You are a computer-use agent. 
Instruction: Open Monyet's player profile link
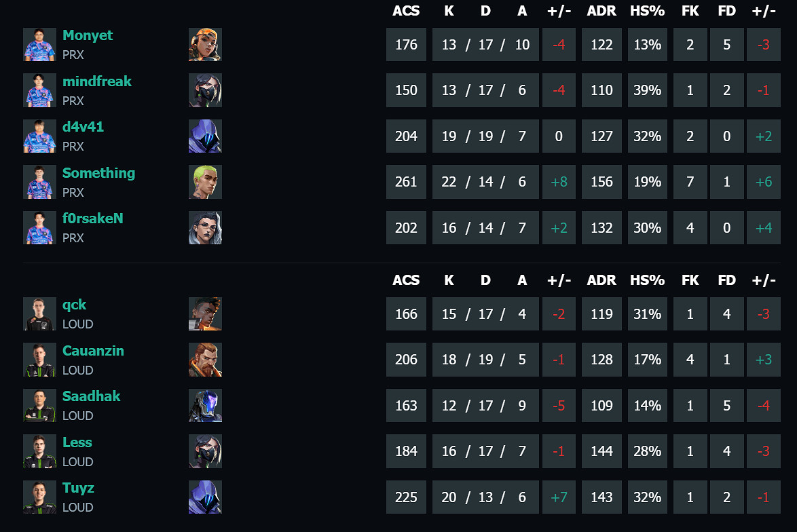[88, 35]
